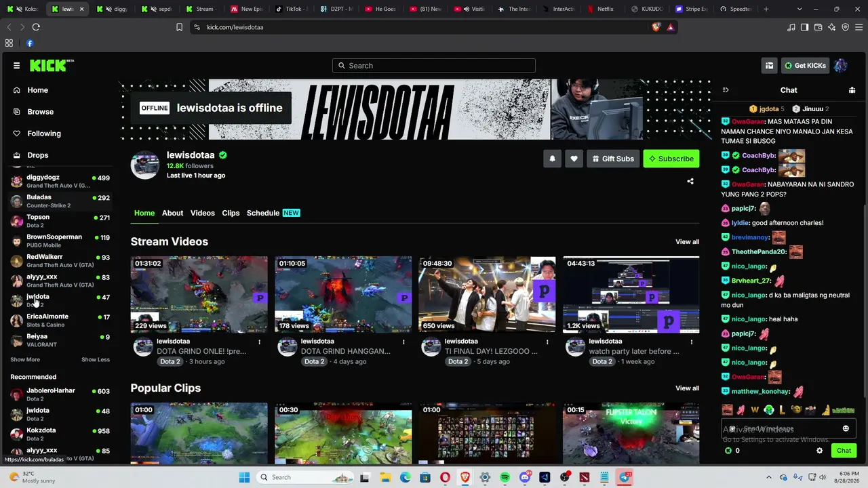Switch to the About tab

[x=172, y=213]
